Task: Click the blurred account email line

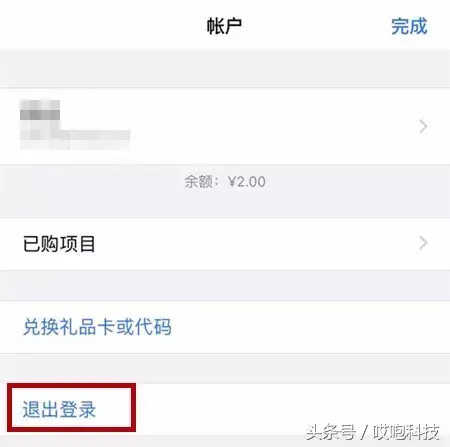Action: point(75,137)
